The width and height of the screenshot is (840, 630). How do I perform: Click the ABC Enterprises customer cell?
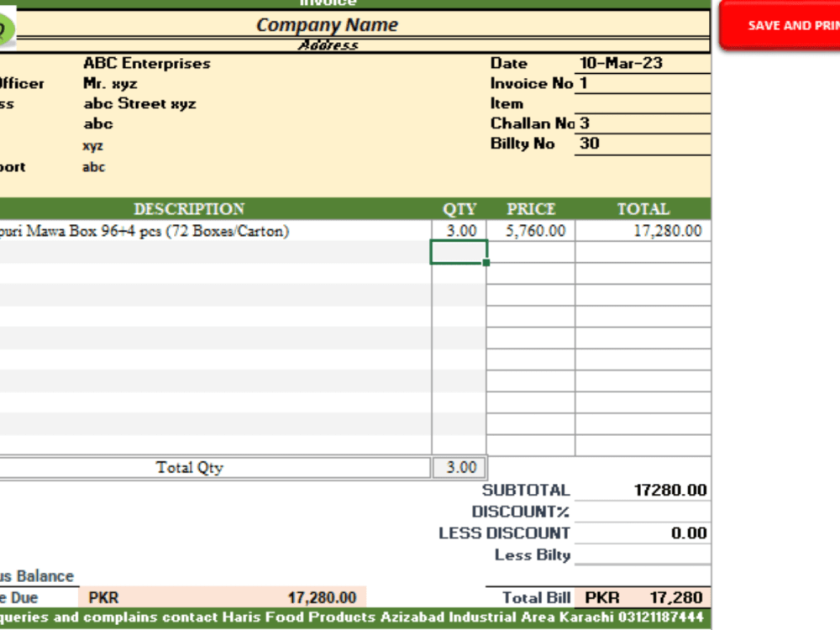[147, 63]
